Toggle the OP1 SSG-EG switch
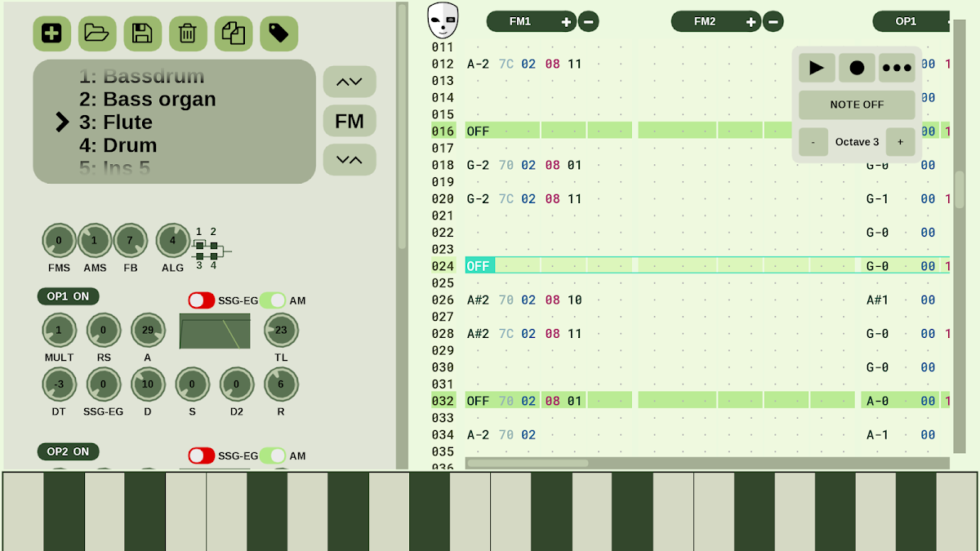Screen dimensions: 980x551 point(202,300)
